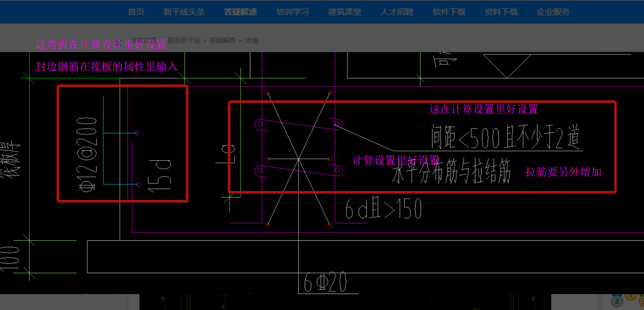Open the 培训学习 navigation item
The width and height of the screenshot is (644, 310).
(293, 12)
